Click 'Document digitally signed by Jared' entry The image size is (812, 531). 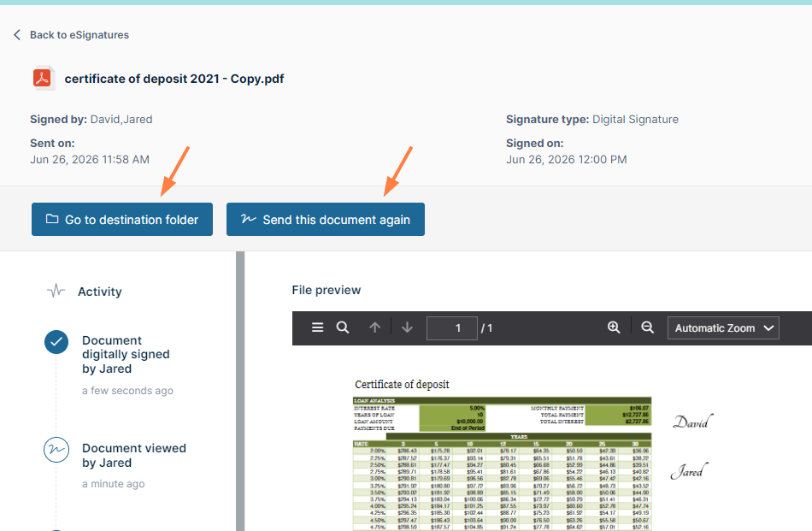[126, 354]
